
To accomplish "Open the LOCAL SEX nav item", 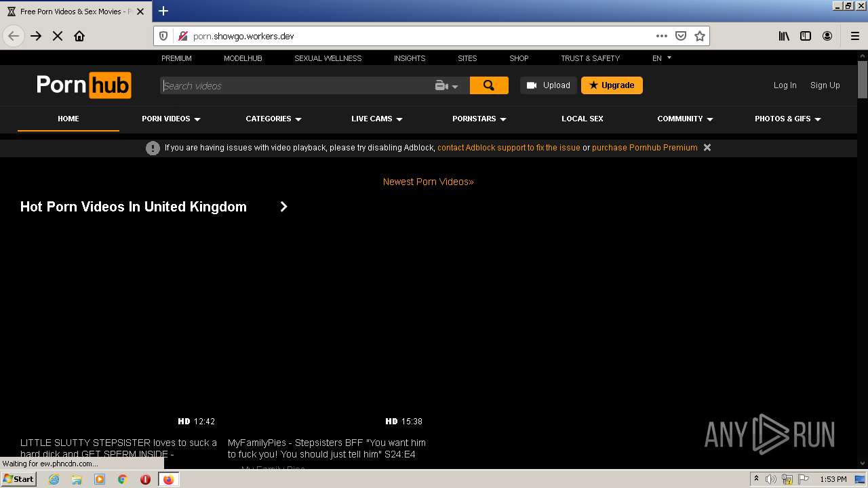I will point(582,119).
